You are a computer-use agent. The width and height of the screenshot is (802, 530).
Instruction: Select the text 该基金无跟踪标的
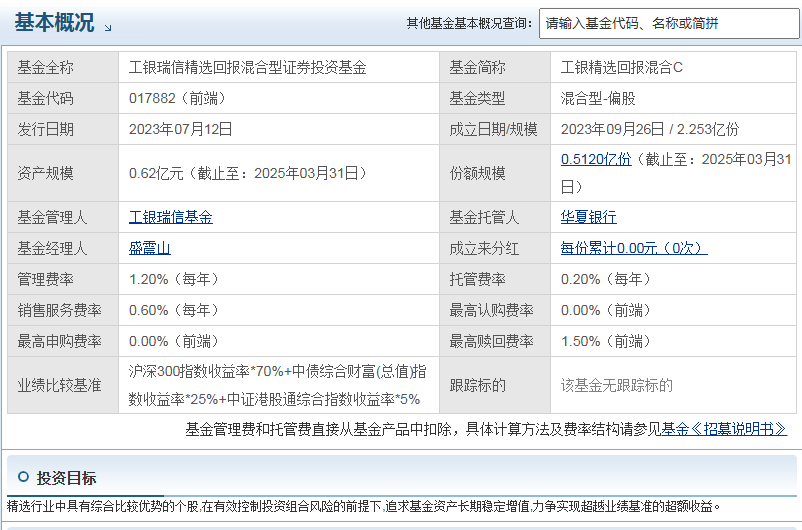click(616, 385)
